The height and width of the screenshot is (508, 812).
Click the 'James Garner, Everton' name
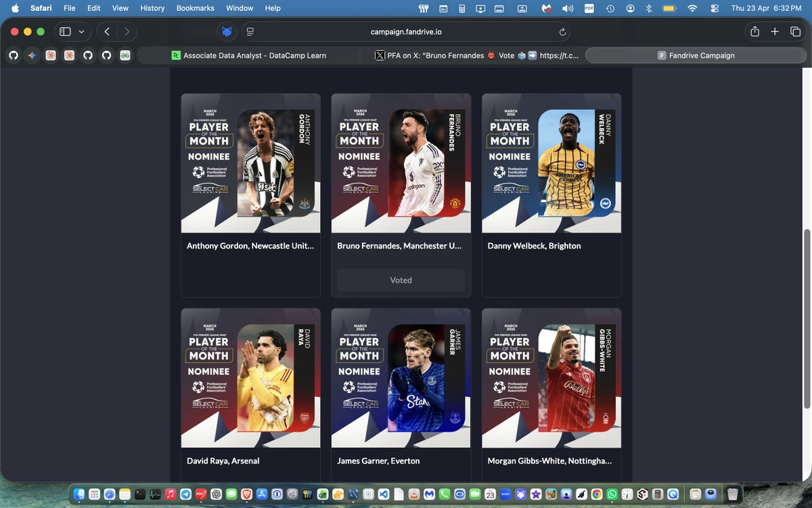point(378,461)
